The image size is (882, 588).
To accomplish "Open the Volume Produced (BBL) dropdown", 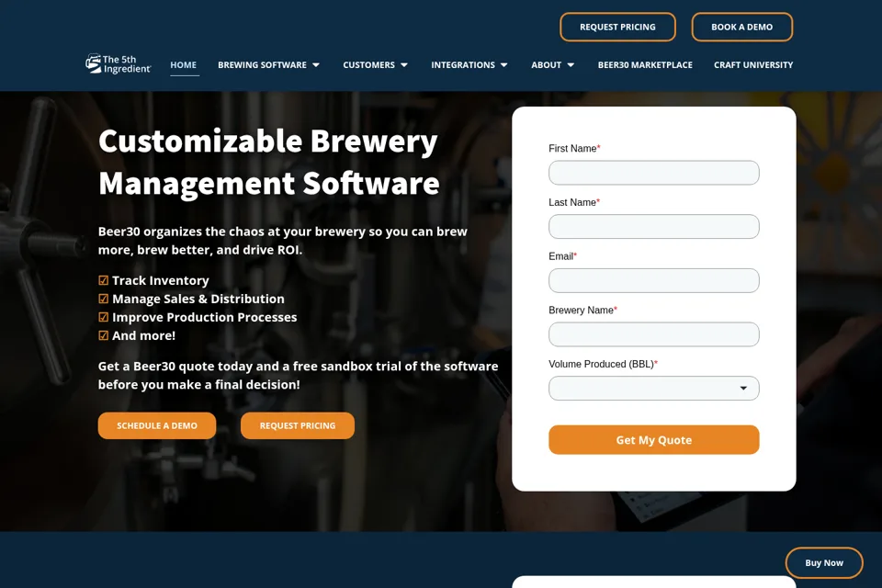I will [653, 389].
